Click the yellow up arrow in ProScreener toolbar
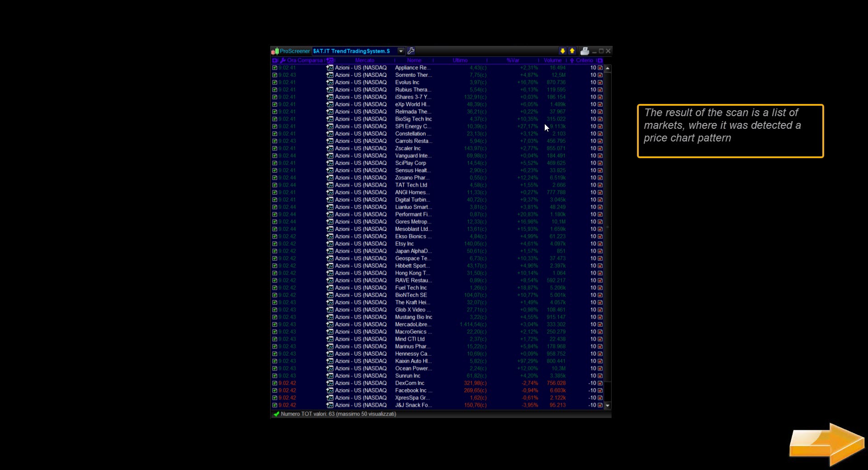 [x=572, y=51]
